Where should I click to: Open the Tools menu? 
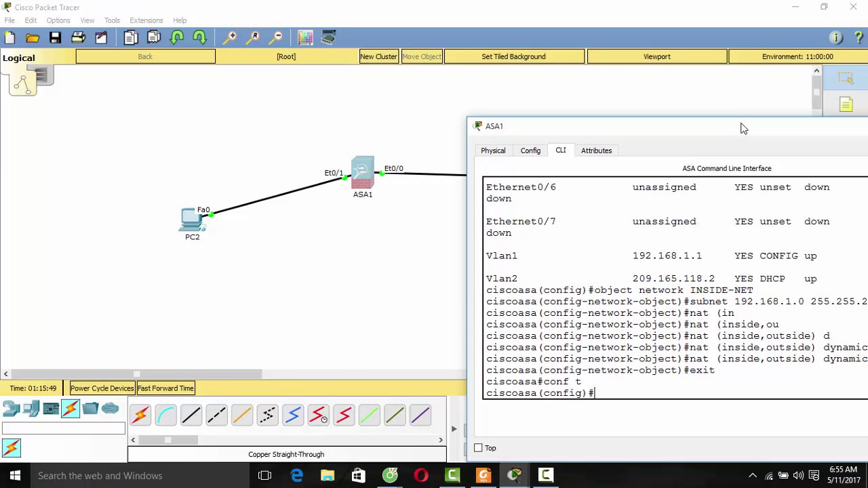tap(112, 20)
